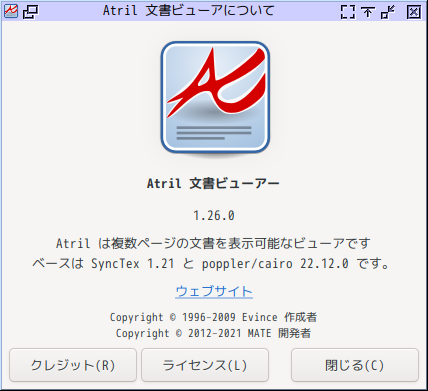Click the minimize arrow icon in titlebar

(388, 12)
